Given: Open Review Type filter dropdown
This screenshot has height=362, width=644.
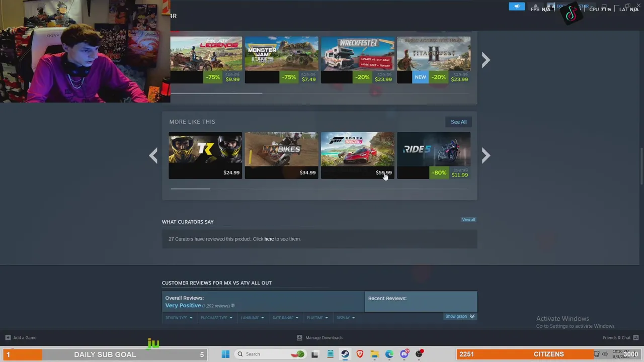Looking at the screenshot, I should click(179, 318).
